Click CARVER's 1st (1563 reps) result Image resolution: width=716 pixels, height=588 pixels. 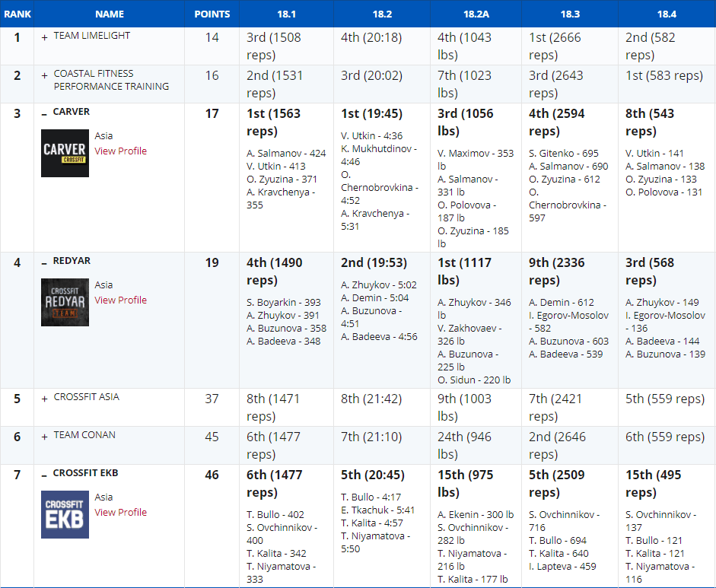pyautogui.click(x=273, y=122)
